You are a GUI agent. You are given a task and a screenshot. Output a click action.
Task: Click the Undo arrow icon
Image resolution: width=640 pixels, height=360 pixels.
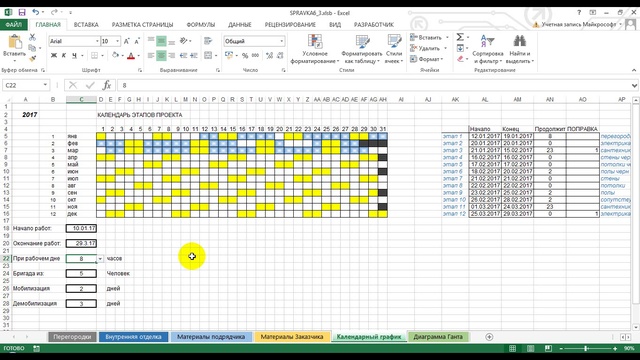click(36, 13)
